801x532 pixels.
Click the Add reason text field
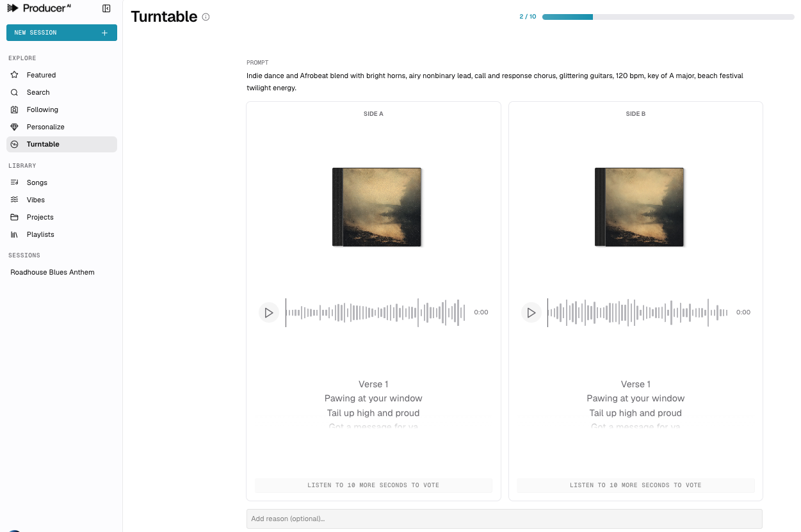point(504,519)
